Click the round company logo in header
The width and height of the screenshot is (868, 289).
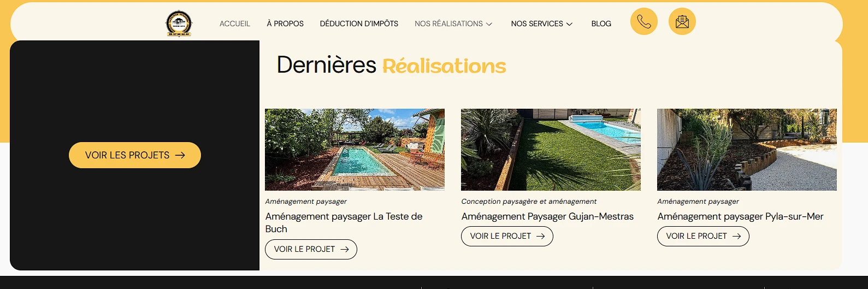tap(179, 23)
